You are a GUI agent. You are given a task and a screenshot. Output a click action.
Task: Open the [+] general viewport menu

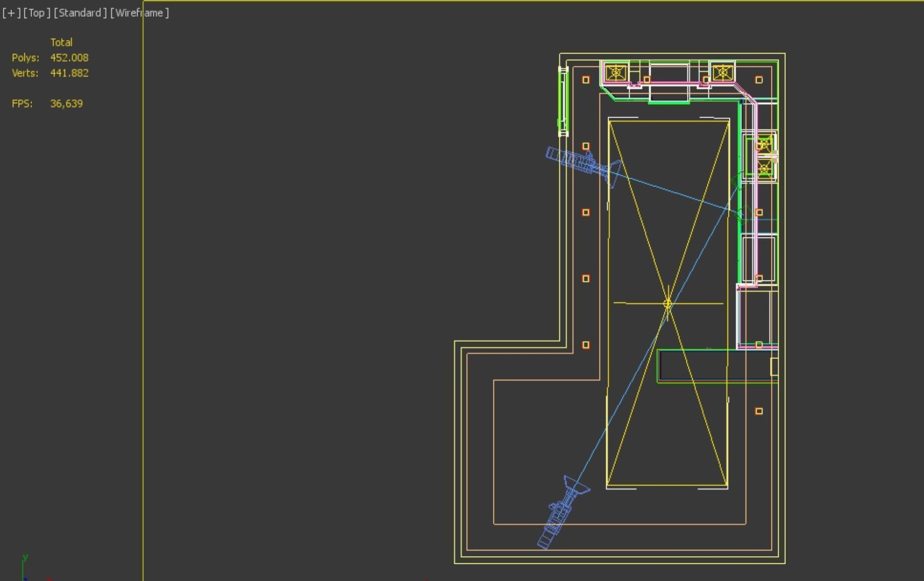pos(11,13)
